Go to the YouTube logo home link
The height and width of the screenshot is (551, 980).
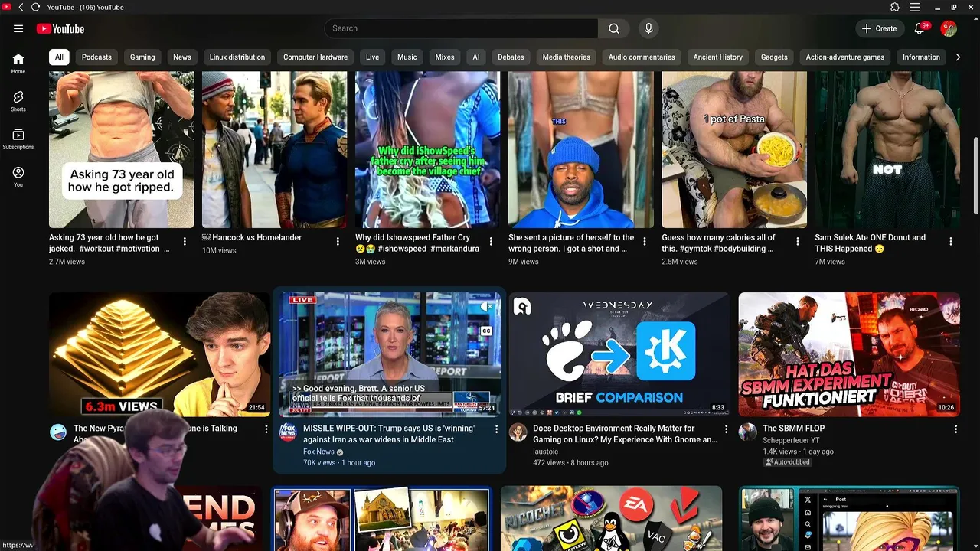pyautogui.click(x=60, y=28)
